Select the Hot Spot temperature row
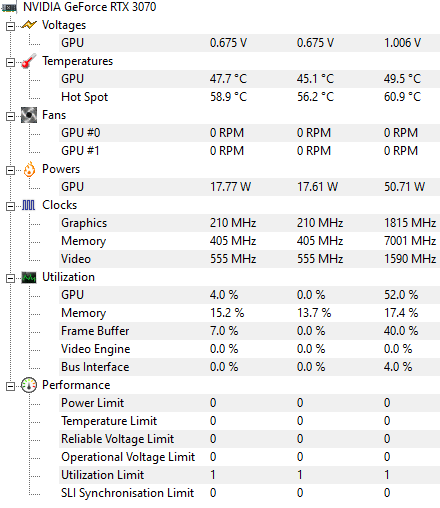 249,97
